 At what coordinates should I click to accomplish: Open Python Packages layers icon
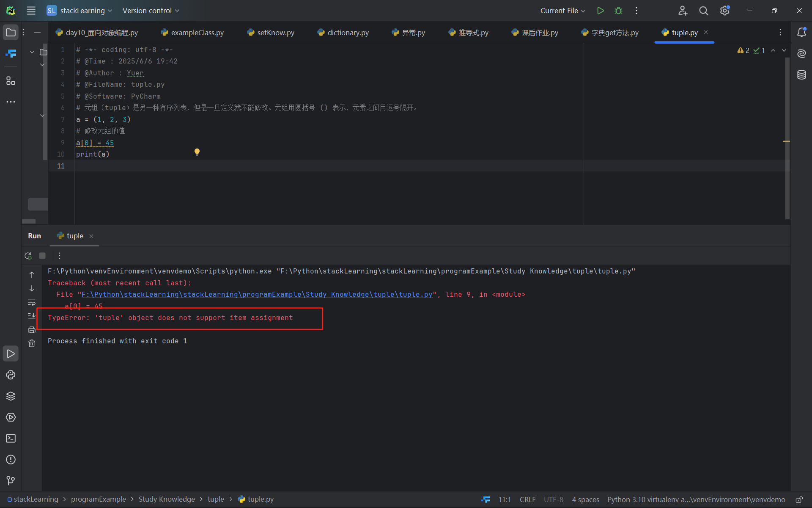[x=11, y=396]
